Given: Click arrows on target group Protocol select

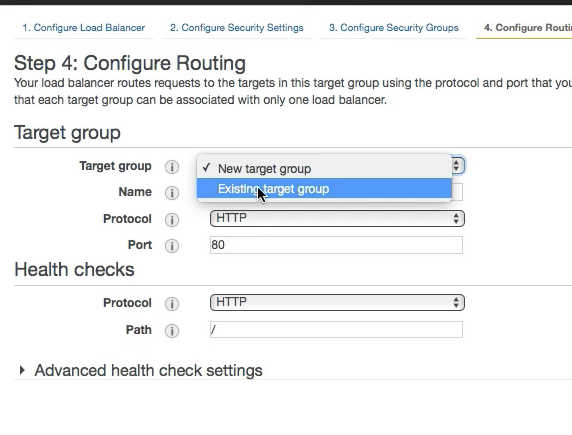Looking at the screenshot, I should 456,219.
